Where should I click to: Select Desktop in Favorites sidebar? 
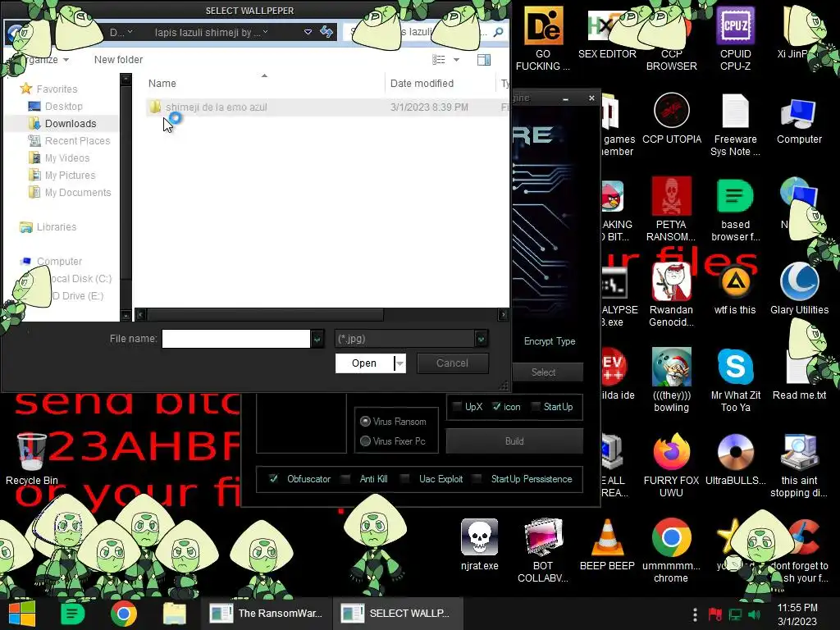[63, 106]
